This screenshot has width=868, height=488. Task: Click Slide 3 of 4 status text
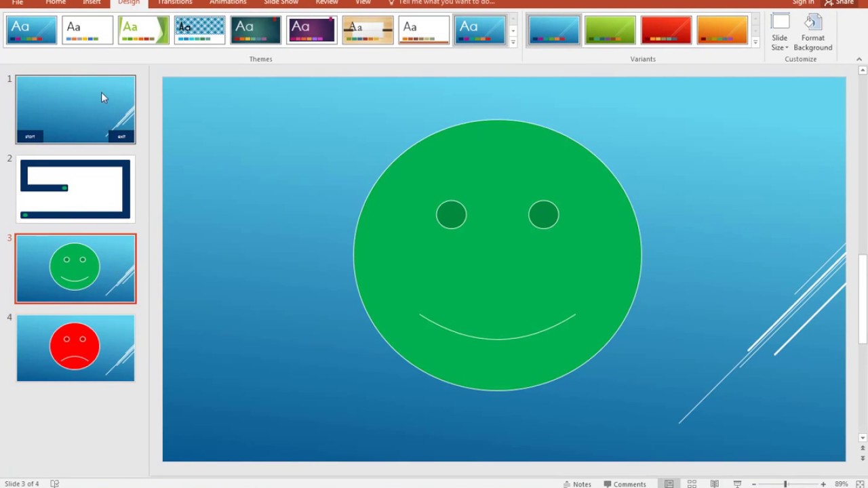coord(22,484)
